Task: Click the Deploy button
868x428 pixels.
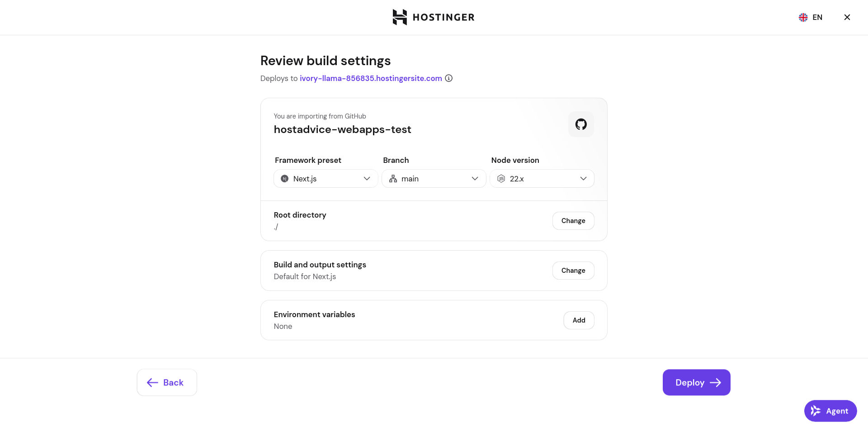Action: point(697,382)
